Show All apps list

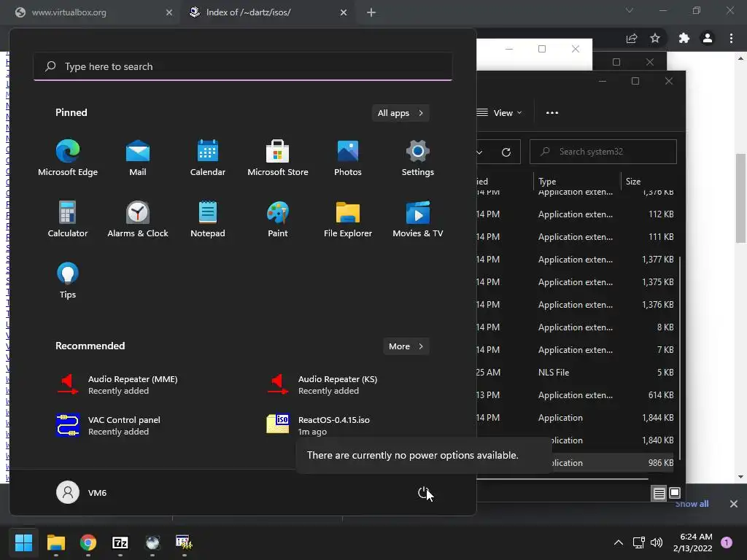(x=400, y=113)
